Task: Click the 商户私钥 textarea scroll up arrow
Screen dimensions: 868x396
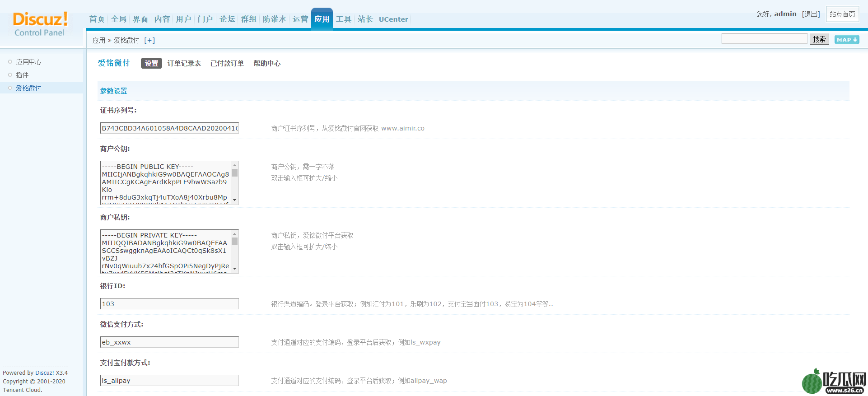Action: pos(235,234)
